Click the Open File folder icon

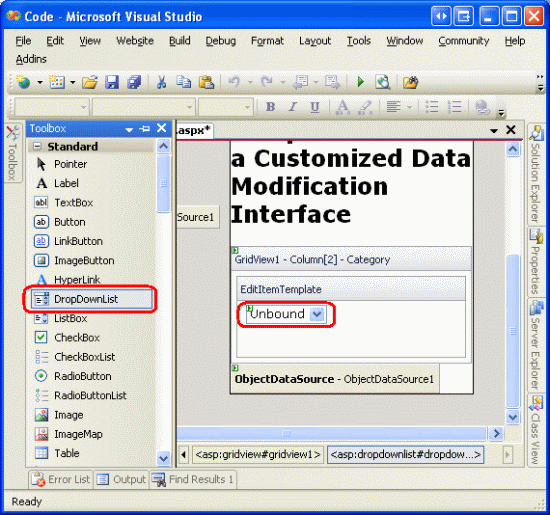[90, 82]
